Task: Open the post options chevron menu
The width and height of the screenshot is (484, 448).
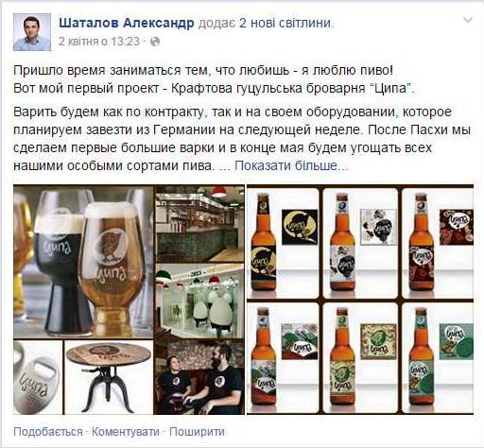Action: click(468, 20)
